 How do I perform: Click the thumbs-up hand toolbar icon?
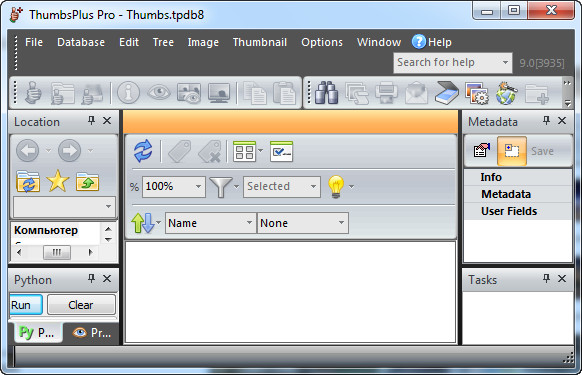pyautogui.click(x=33, y=92)
